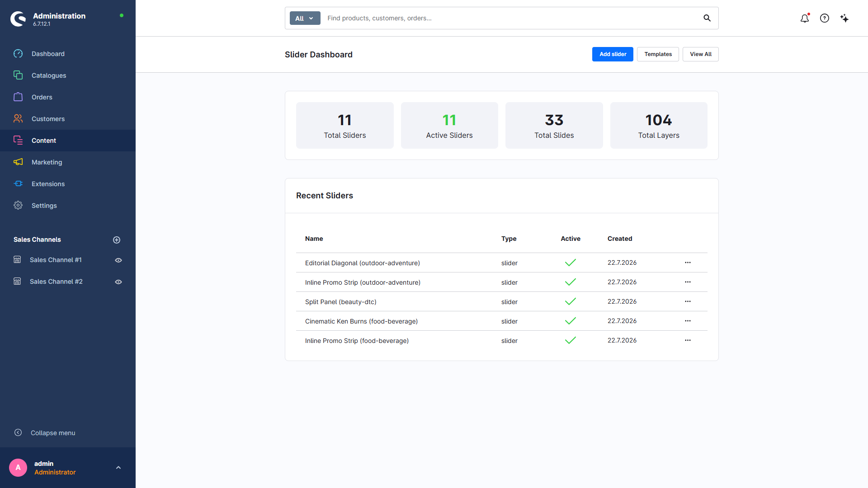Click the Orders bag icon
Image resolution: width=868 pixels, height=488 pixels.
18,97
